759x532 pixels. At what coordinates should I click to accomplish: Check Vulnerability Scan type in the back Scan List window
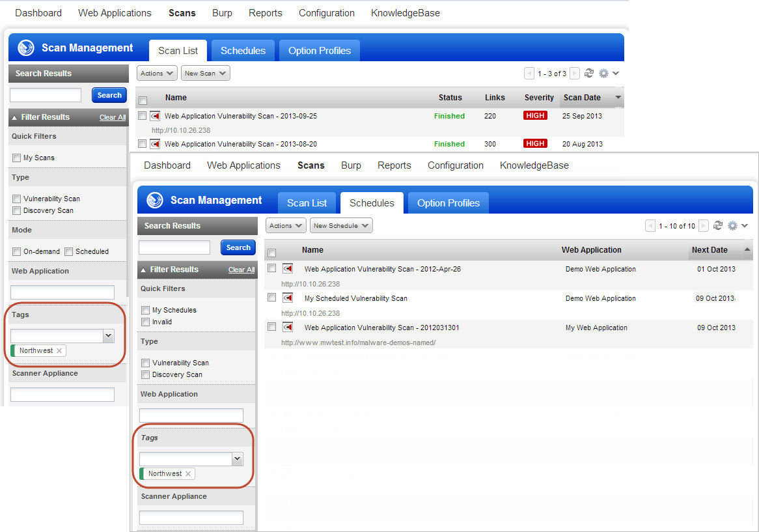coord(17,199)
